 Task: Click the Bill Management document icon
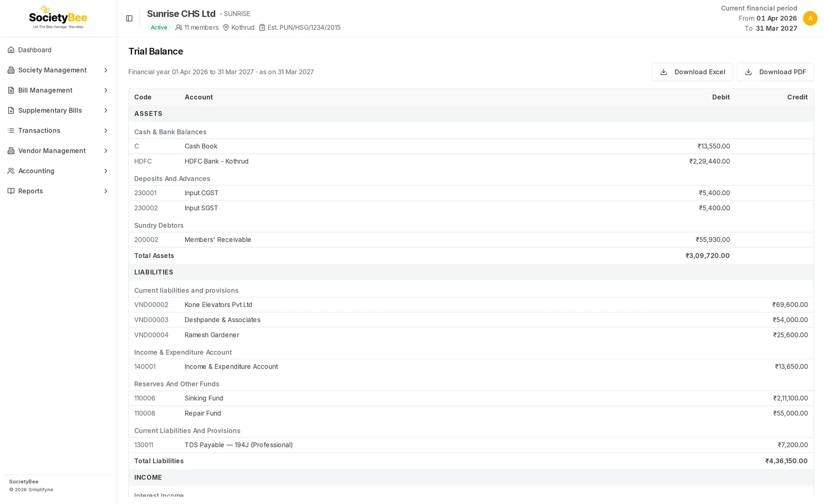[x=11, y=90]
